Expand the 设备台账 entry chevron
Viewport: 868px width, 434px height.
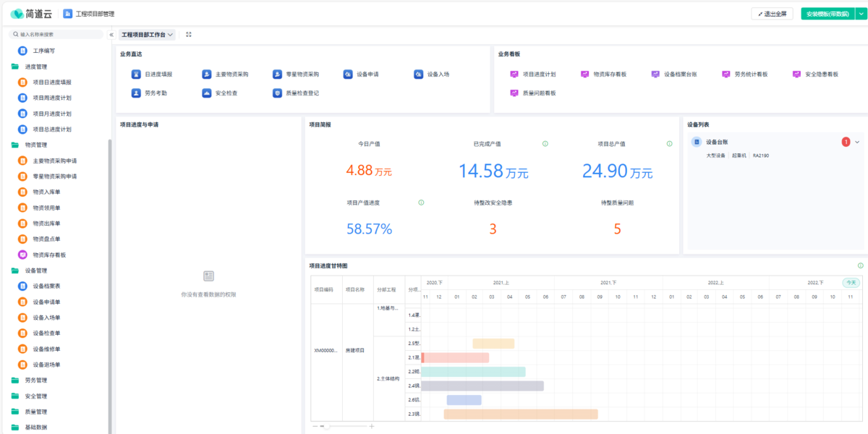pyautogui.click(x=857, y=142)
